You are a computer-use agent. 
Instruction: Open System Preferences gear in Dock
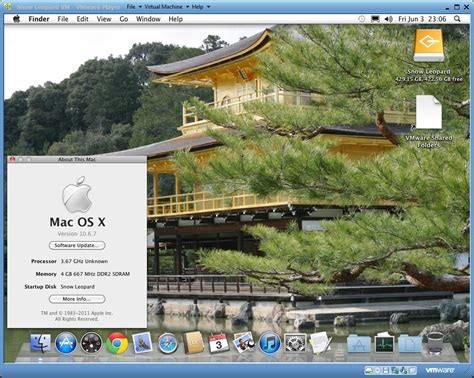click(295, 343)
